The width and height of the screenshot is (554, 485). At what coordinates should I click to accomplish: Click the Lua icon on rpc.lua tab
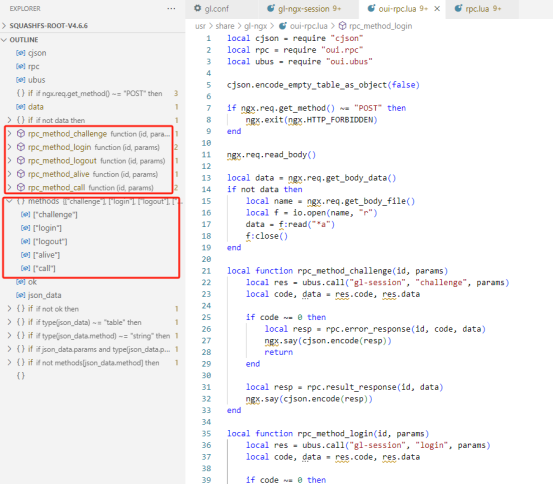coord(458,8)
